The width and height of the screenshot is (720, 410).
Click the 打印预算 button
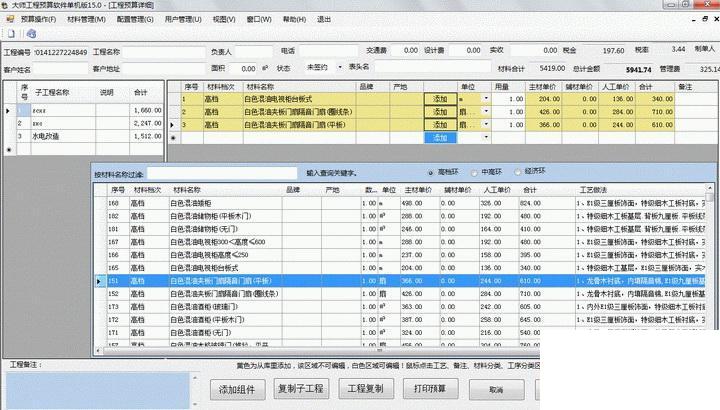[430, 388]
